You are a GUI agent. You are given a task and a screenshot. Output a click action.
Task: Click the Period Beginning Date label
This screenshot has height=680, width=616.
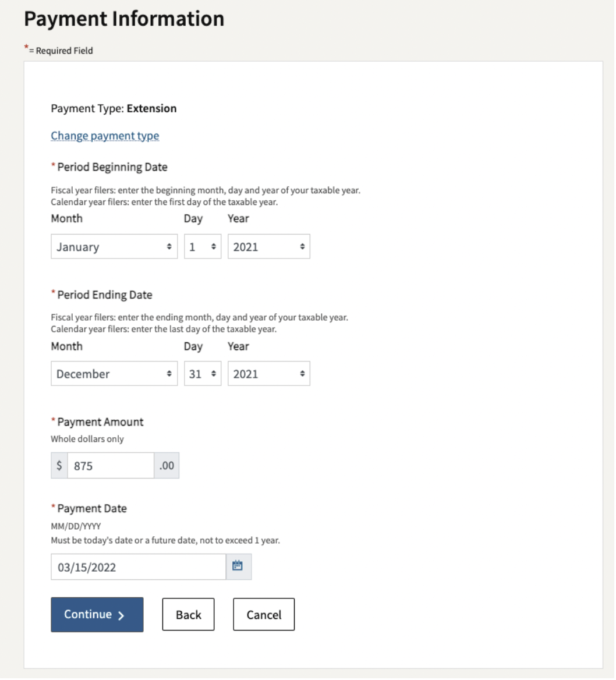click(x=113, y=168)
